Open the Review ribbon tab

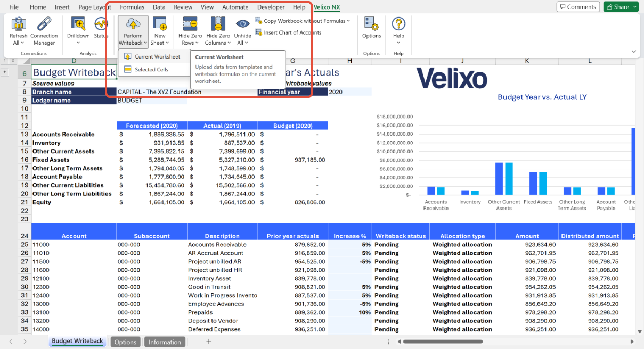(183, 7)
